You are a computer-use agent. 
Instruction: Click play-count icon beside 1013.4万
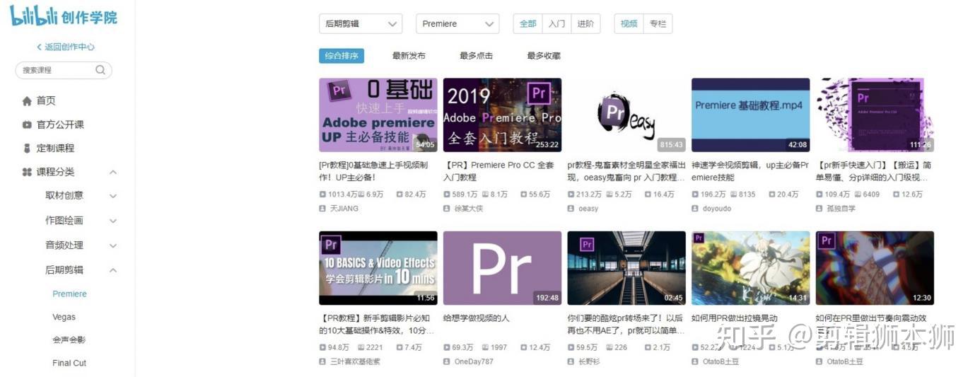(322, 194)
